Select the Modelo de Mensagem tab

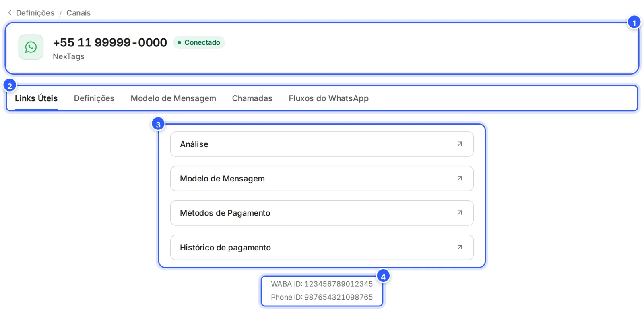coord(173,98)
